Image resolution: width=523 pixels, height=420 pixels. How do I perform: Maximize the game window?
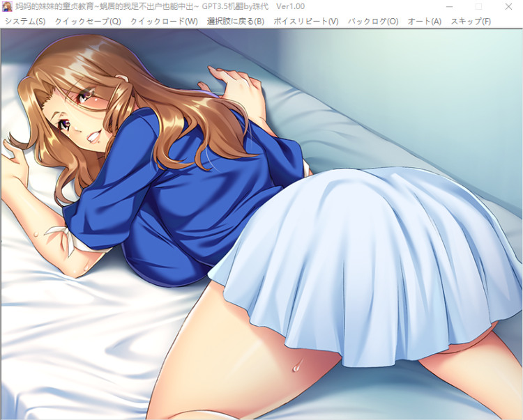pyautogui.click(x=478, y=7)
